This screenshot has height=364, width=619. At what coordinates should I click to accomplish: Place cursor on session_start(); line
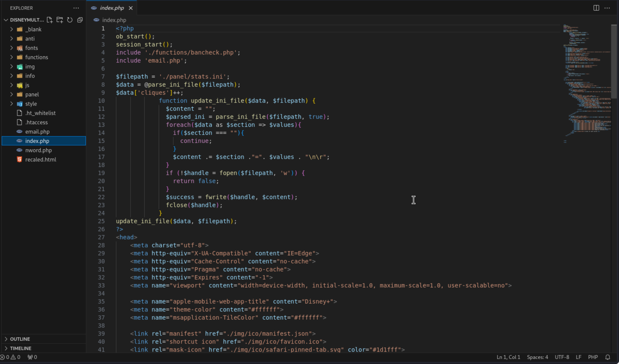click(144, 44)
